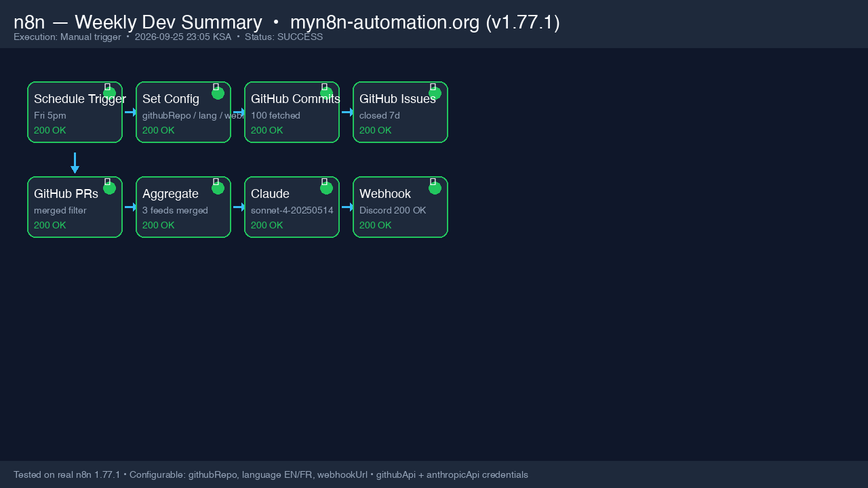Click the Aggregate node's green status icon
Screen dimensions: 868x488
click(218, 188)
